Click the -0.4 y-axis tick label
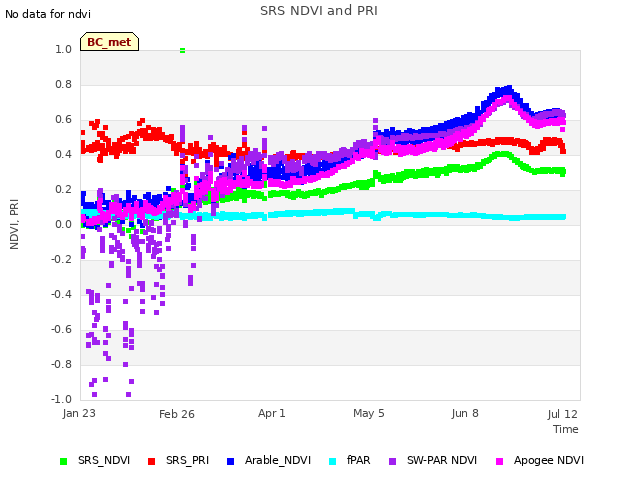 [x=62, y=294]
